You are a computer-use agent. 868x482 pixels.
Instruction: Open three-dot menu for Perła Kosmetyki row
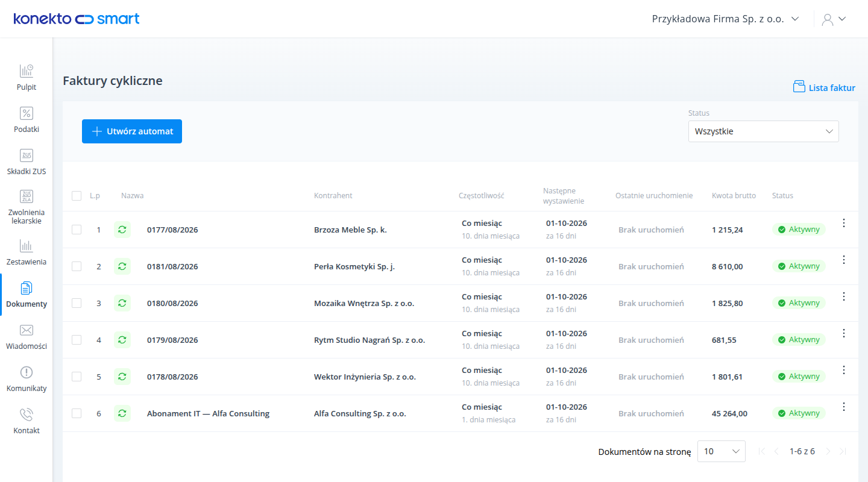click(x=844, y=260)
